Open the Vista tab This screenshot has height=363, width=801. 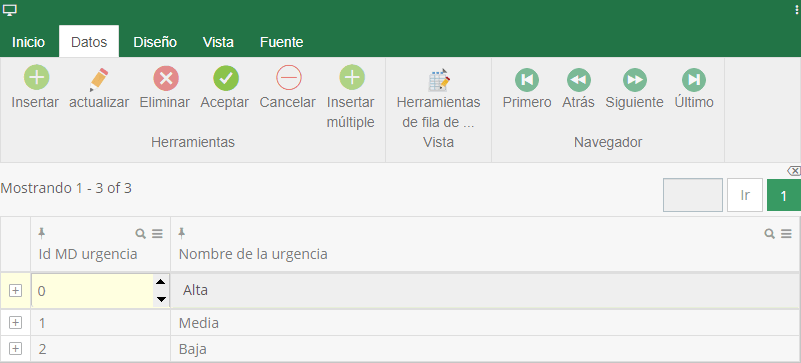[x=218, y=42]
